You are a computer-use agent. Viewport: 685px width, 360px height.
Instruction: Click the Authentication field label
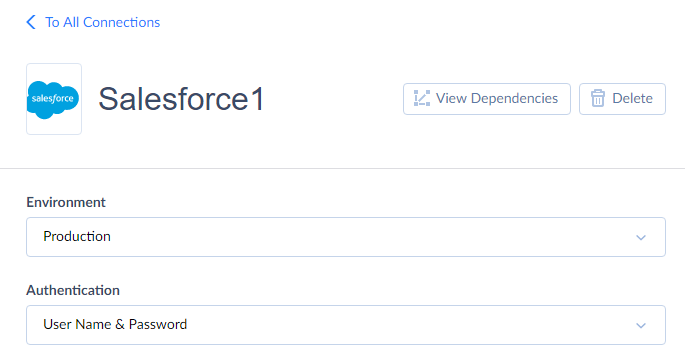[x=73, y=290]
